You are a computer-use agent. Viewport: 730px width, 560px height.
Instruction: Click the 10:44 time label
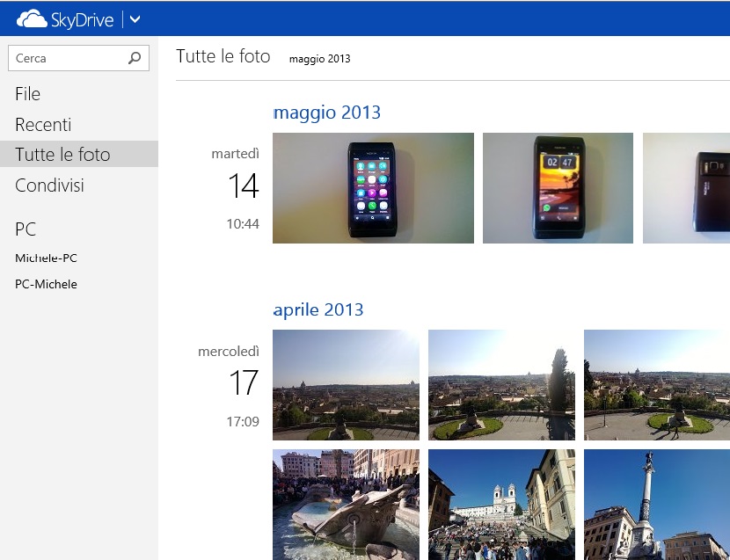243,224
